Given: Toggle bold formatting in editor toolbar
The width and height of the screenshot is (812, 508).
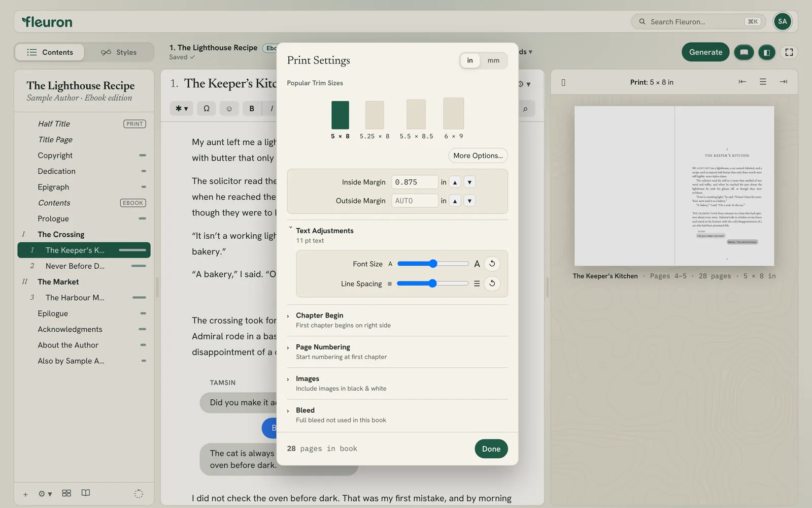Looking at the screenshot, I should pyautogui.click(x=252, y=108).
